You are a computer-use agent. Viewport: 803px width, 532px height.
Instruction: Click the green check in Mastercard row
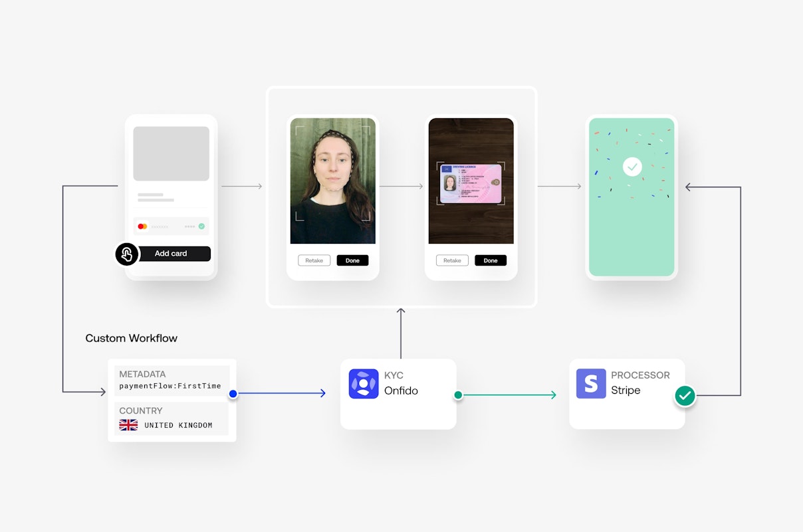[201, 226]
